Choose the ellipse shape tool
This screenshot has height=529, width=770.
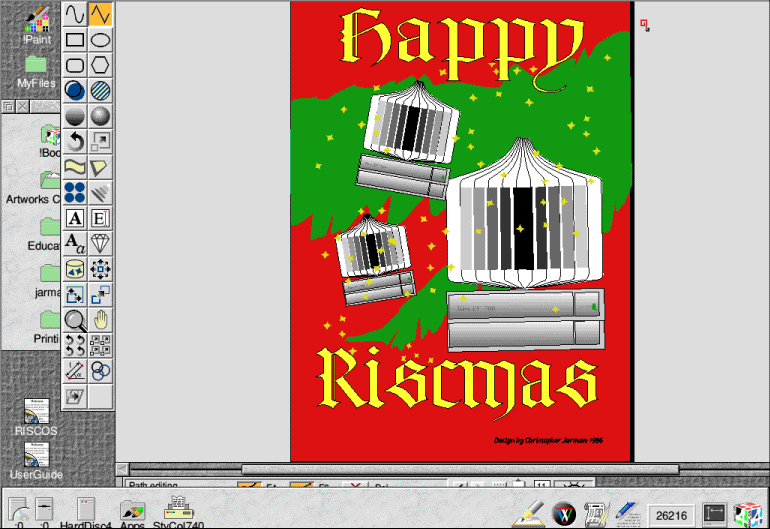pos(100,40)
